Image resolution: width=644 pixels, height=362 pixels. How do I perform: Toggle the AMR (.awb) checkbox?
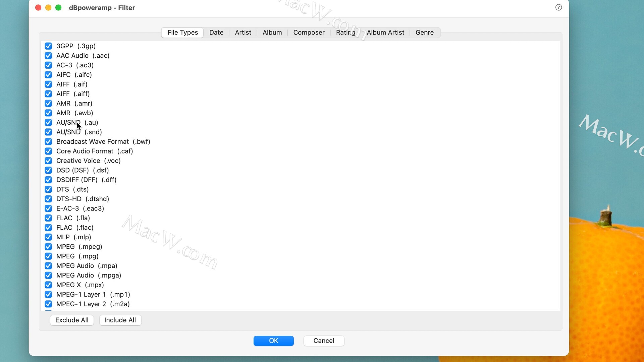click(x=48, y=113)
